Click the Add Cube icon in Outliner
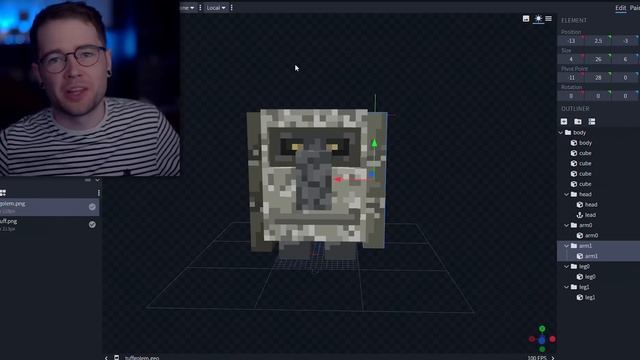The width and height of the screenshot is (640, 360). [x=564, y=122]
